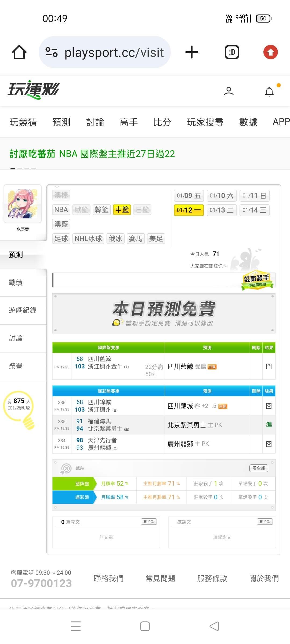Tap the red browser update arrow icon
The image size is (290, 644).
(x=270, y=52)
